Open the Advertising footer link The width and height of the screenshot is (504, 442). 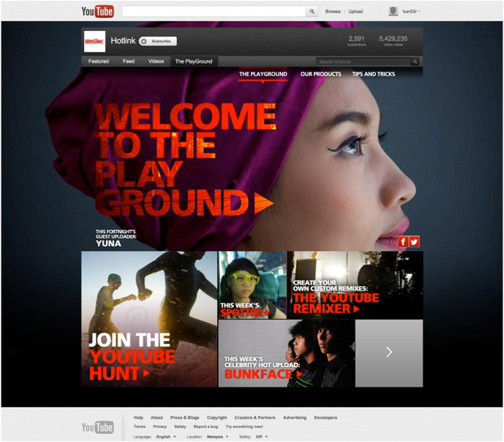(x=294, y=418)
